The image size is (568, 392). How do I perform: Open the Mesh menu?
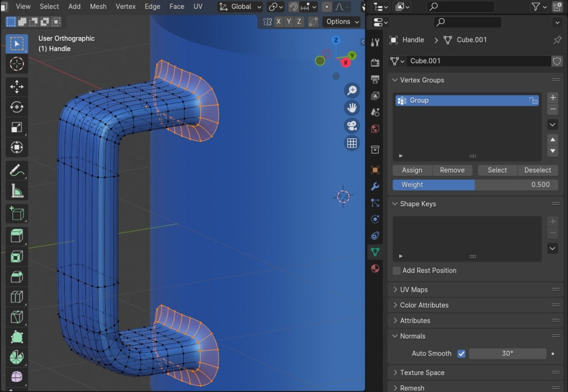[98, 7]
